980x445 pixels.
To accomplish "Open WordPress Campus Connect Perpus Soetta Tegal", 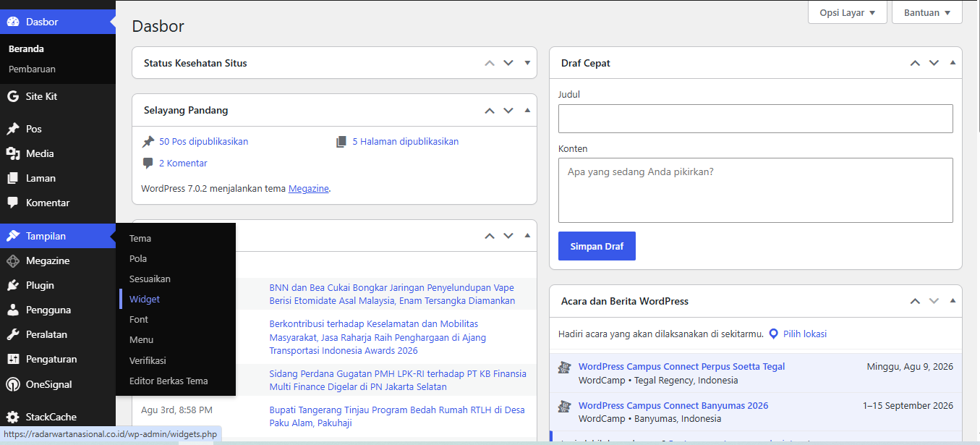I will pos(681,367).
